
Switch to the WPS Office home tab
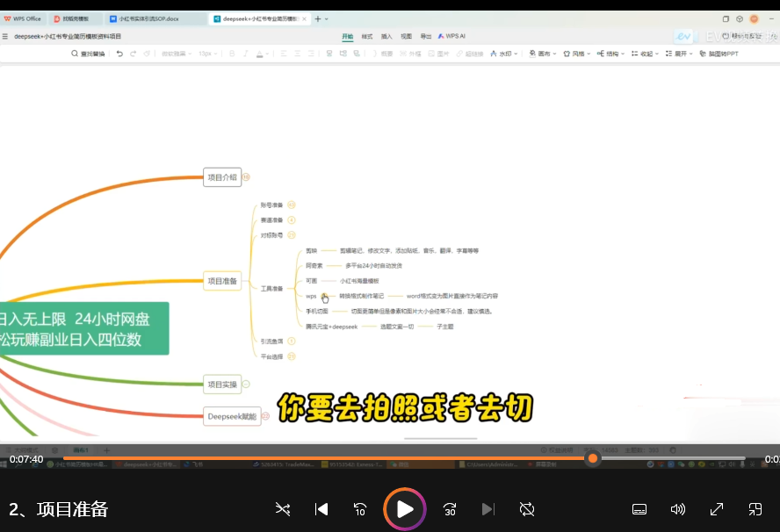pos(23,19)
